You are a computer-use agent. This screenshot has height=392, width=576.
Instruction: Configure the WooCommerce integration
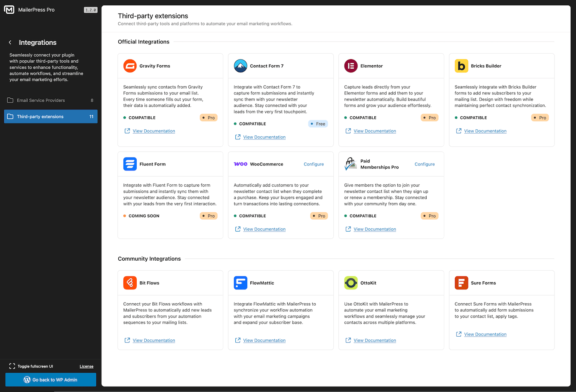tap(314, 164)
